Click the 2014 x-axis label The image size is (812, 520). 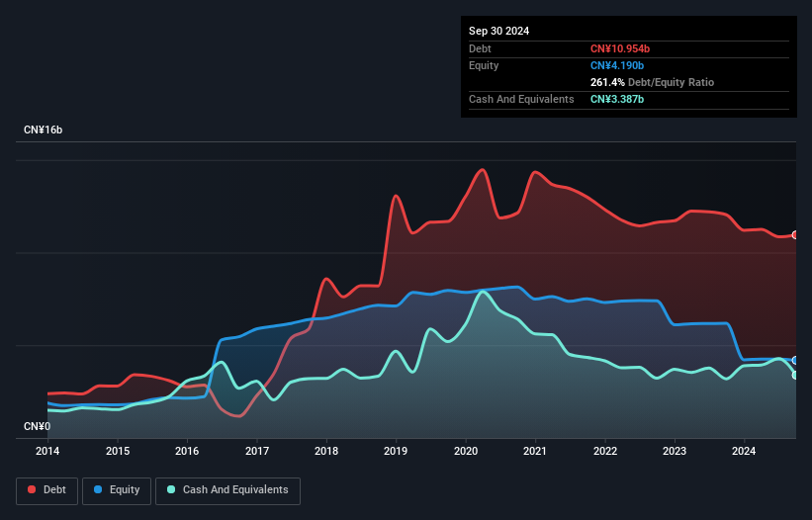point(47,451)
